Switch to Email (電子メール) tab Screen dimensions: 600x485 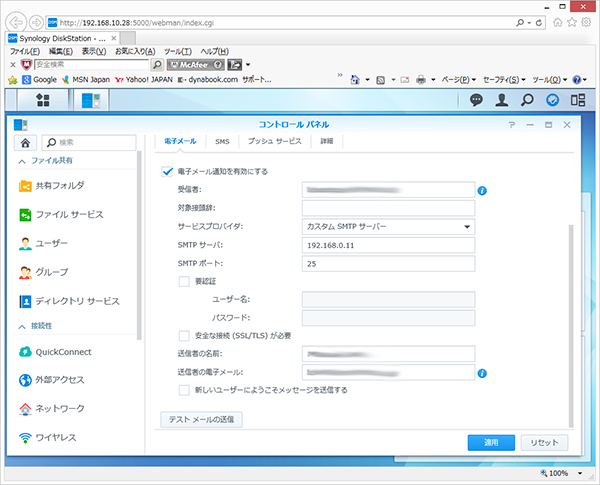pos(180,141)
